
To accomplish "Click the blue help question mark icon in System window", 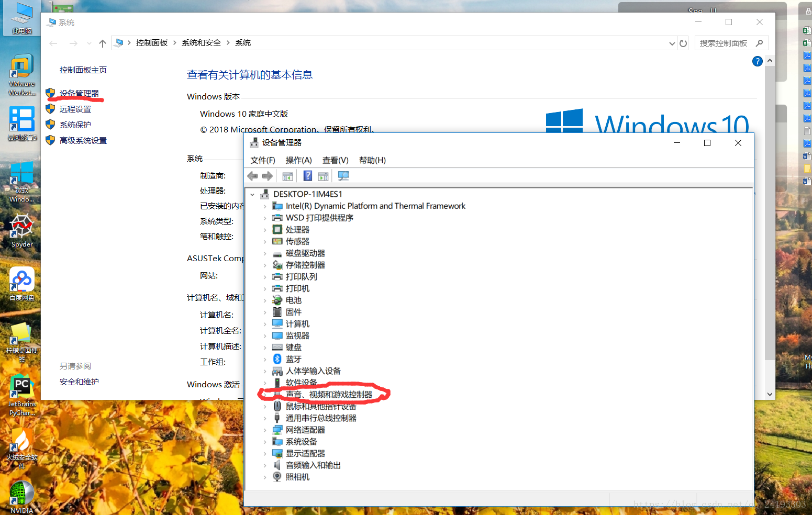I will [x=757, y=61].
